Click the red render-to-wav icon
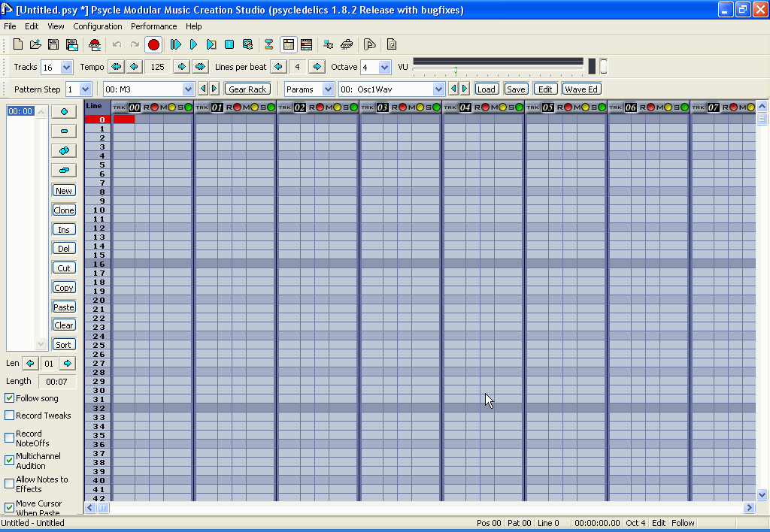This screenshot has height=532, width=770. [x=95, y=44]
